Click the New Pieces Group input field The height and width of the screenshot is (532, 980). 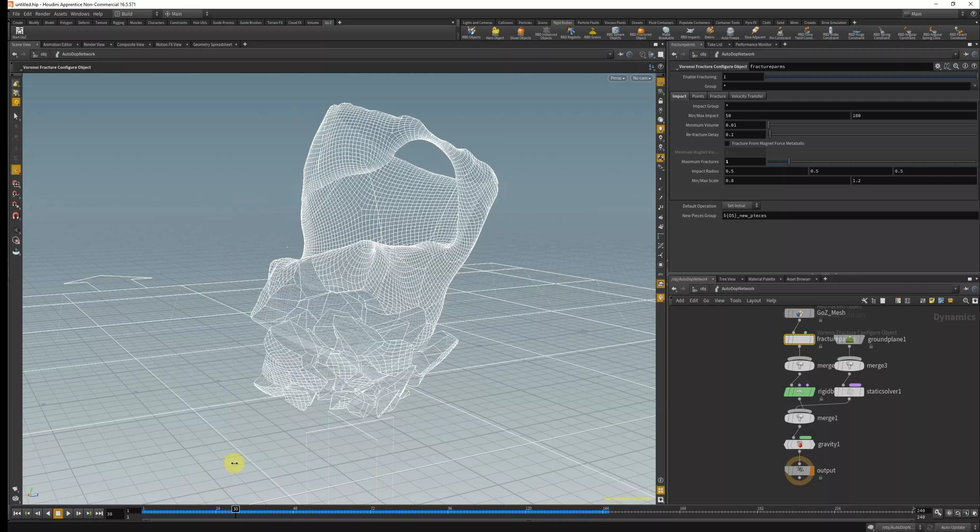coord(848,216)
